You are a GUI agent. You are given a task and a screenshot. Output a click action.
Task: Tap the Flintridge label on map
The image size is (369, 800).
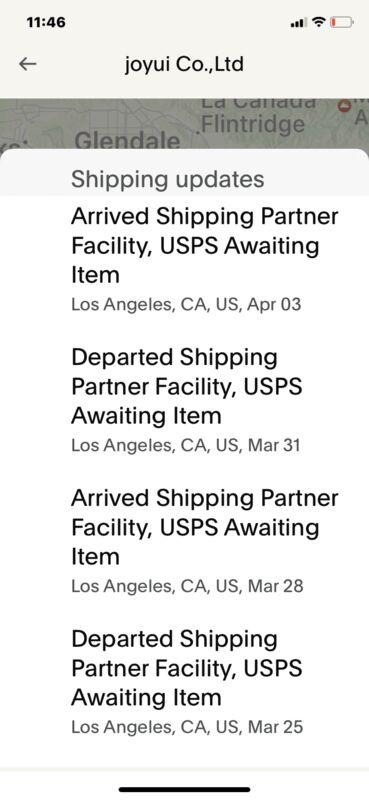pyautogui.click(x=253, y=124)
